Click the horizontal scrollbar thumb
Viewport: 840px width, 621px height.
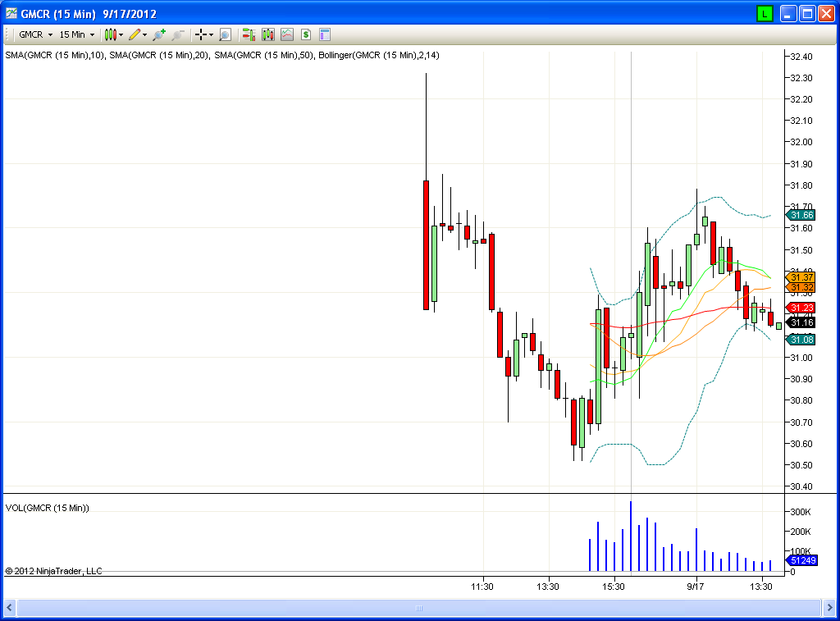coord(419,608)
